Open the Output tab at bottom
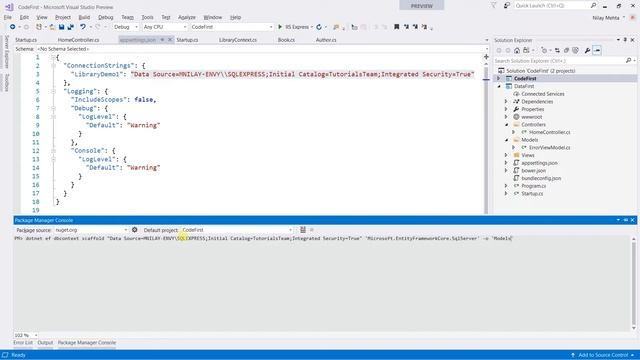This screenshot has width=640, height=360. pyautogui.click(x=45, y=343)
